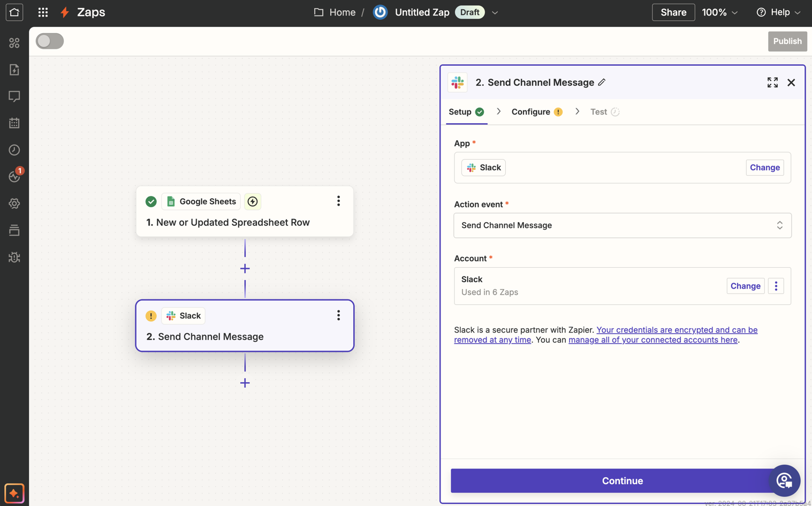Open the Zapier home icon in top bar

(14, 12)
